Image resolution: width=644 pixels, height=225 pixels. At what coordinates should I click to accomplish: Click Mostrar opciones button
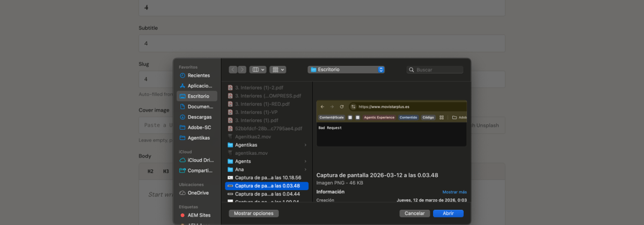pos(254,213)
